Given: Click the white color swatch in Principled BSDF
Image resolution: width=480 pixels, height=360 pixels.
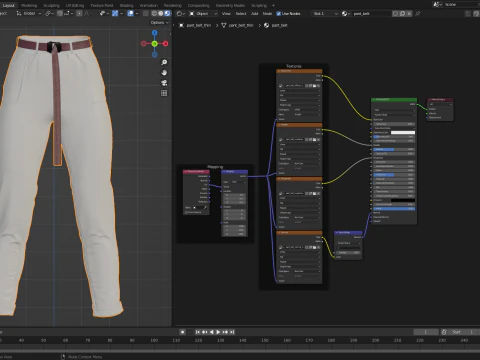Looking at the screenshot, I should (403, 133).
